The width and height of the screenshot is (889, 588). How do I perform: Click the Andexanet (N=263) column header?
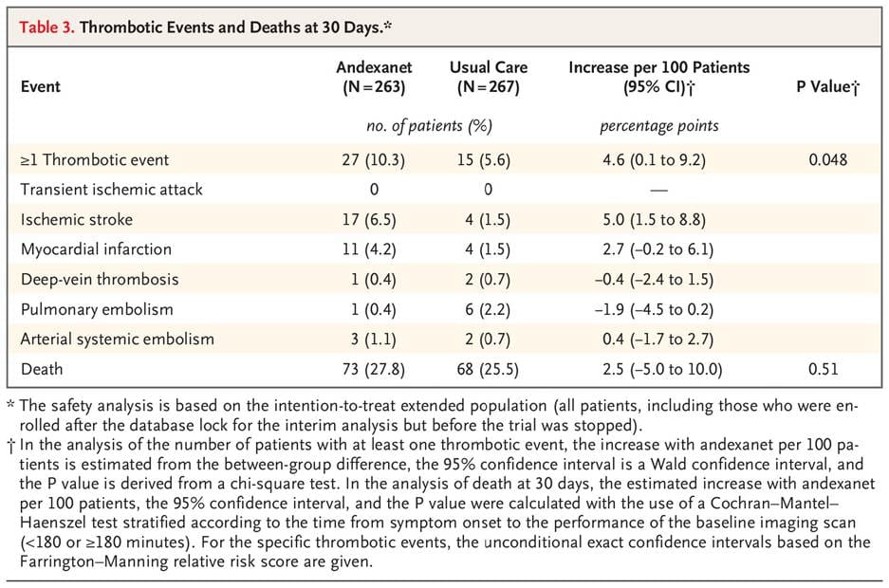pyautogui.click(x=370, y=77)
